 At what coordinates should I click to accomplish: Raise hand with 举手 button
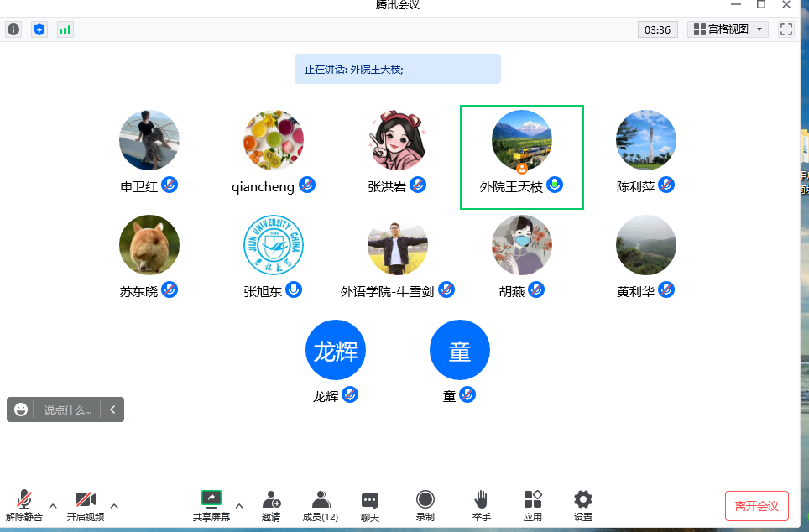tap(481, 506)
